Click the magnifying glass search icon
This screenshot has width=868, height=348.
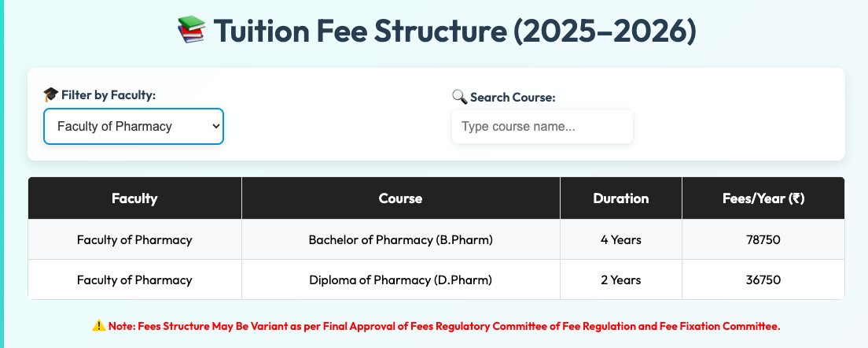coord(459,97)
